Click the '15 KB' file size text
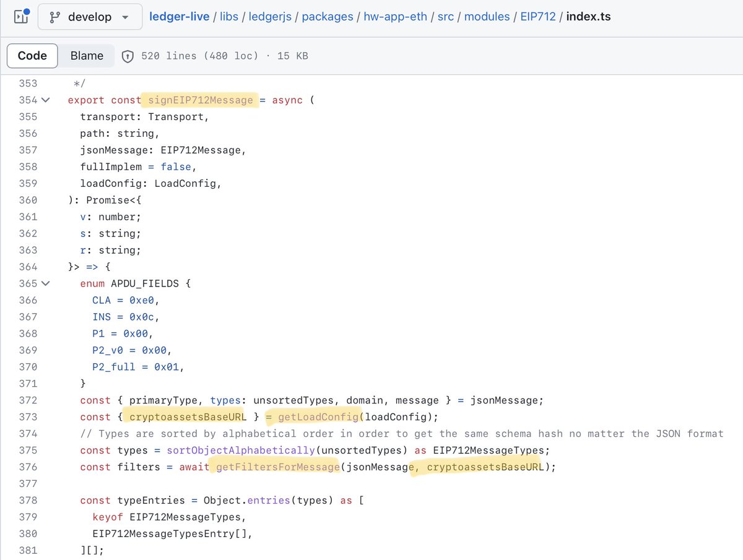The height and width of the screenshot is (560, 743). [x=293, y=56]
